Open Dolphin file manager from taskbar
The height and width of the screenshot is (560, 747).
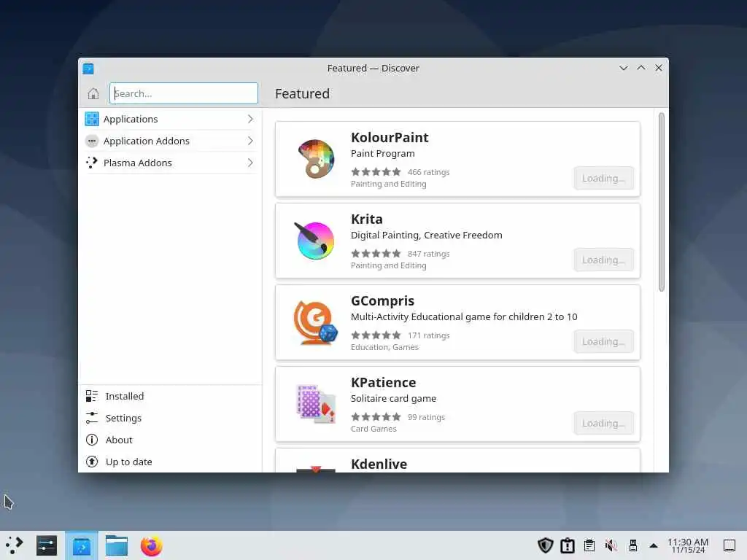point(117,545)
